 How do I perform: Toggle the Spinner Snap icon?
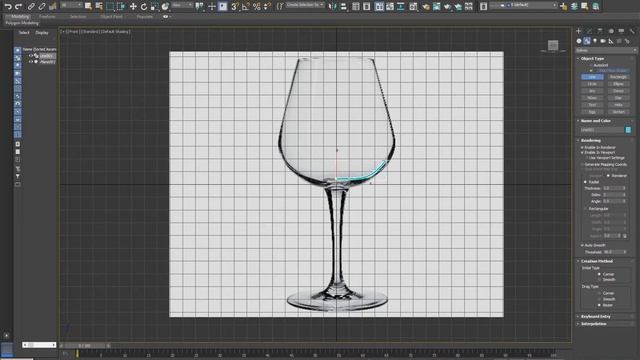pyautogui.click(x=267, y=7)
